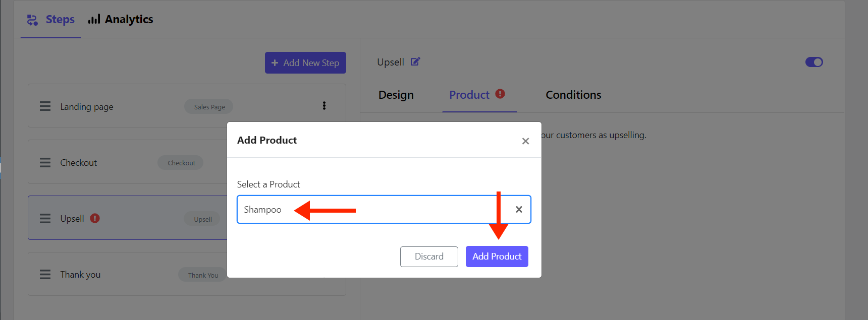Click the drag handle on Upsell step

coord(45,218)
